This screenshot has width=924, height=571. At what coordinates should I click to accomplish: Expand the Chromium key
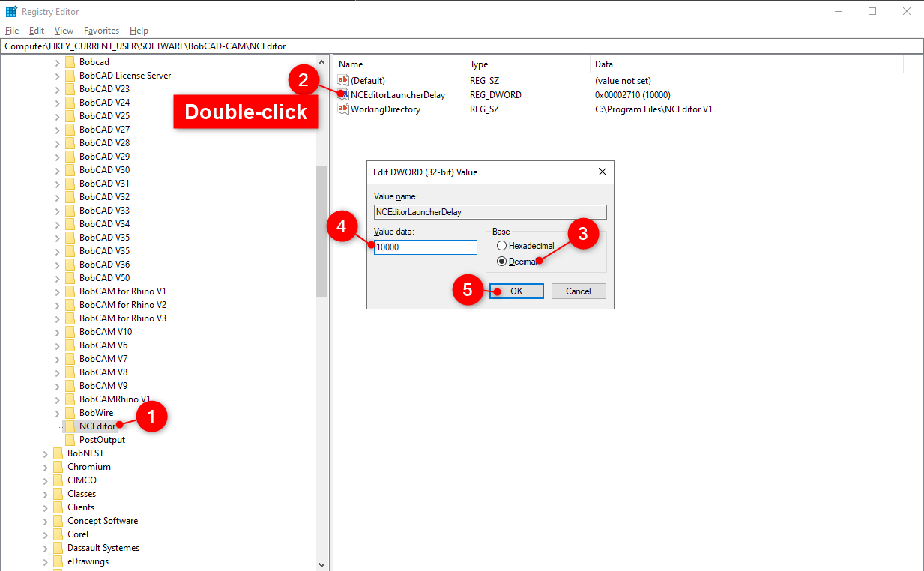pyautogui.click(x=46, y=467)
